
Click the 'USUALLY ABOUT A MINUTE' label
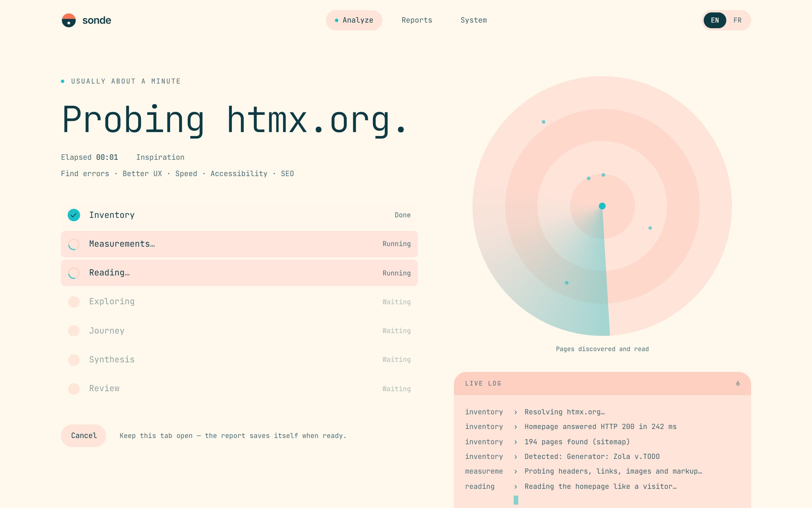tap(125, 81)
